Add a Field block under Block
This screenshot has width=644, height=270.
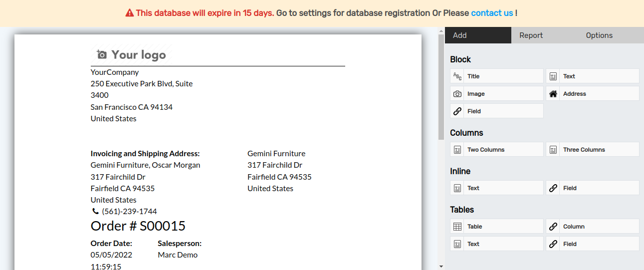point(497,111)
